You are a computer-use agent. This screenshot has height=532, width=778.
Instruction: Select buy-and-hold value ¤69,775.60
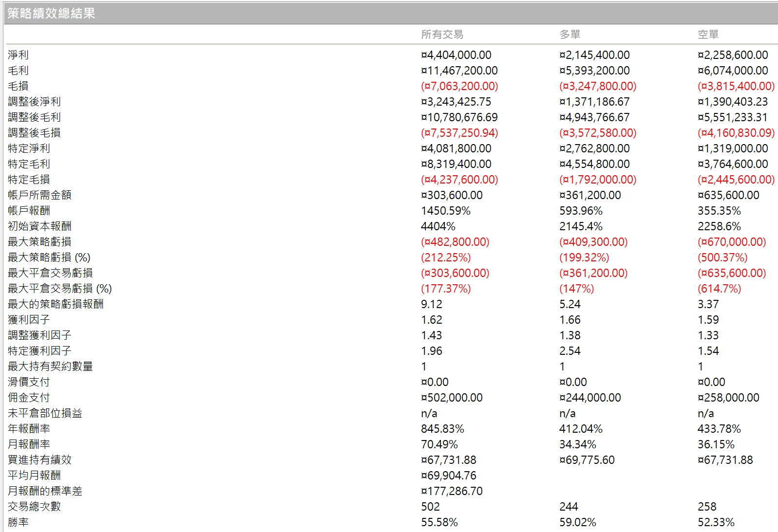coord(587,460)
